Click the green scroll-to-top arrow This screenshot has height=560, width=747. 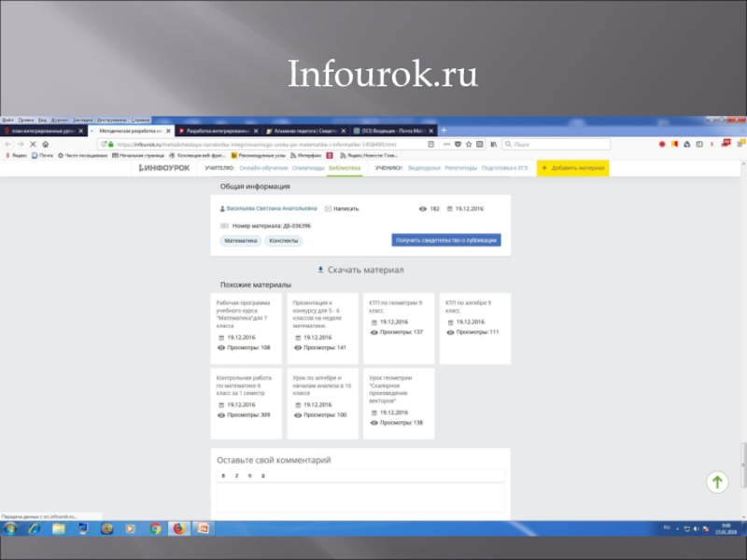click(717, 482)
